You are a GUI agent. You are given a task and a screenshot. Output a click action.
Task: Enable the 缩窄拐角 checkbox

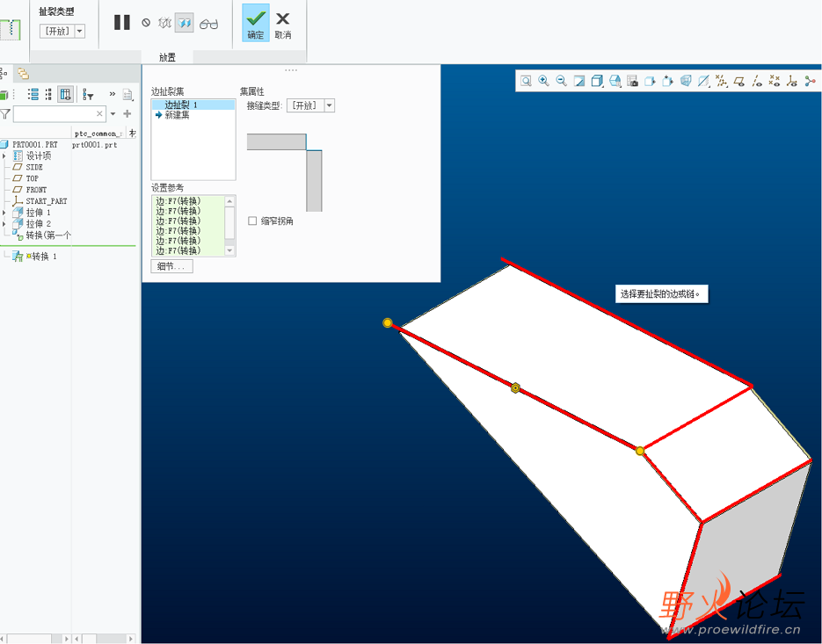pyautogui.click(x=252, y=221)
